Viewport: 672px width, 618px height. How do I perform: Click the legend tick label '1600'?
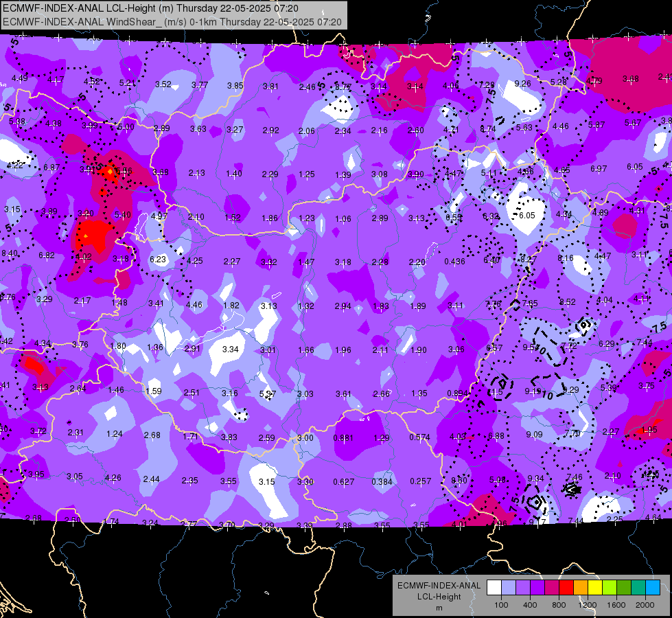(x=616, y=605)
